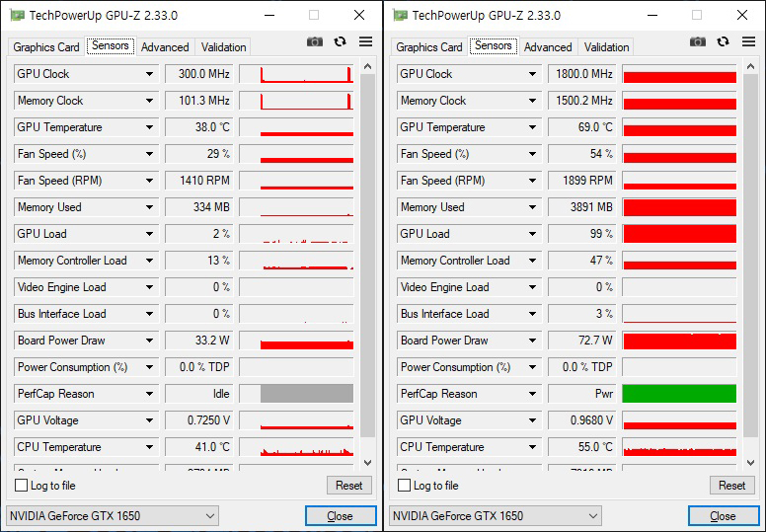Viewport: 766px width, 532px height.
Task: Click Close button in left window
Action: coord(341,516)
